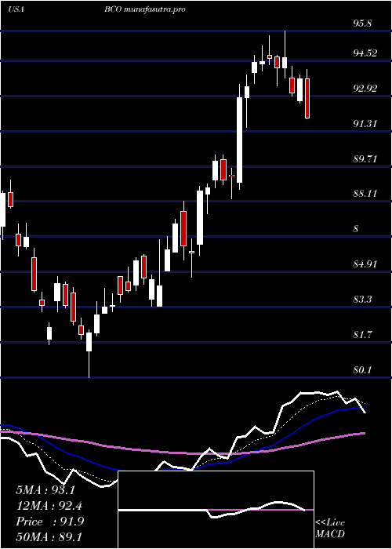Click the USA market label
This screenshot has width=392, height=549.
click(x=16, y=9)
